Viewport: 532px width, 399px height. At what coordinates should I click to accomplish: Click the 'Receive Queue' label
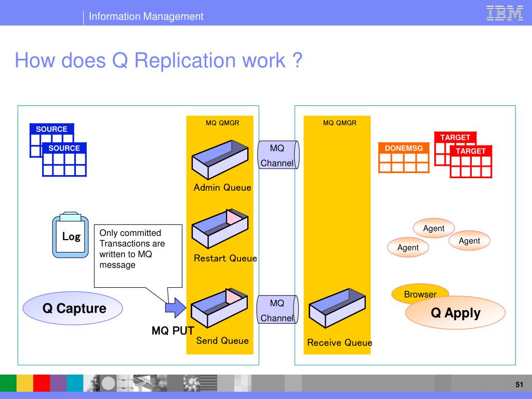click(x=340, y=343)
